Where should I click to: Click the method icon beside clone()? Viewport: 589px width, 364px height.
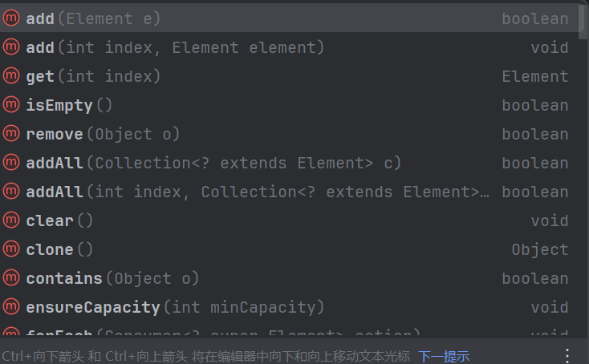[x=11, y=249]
